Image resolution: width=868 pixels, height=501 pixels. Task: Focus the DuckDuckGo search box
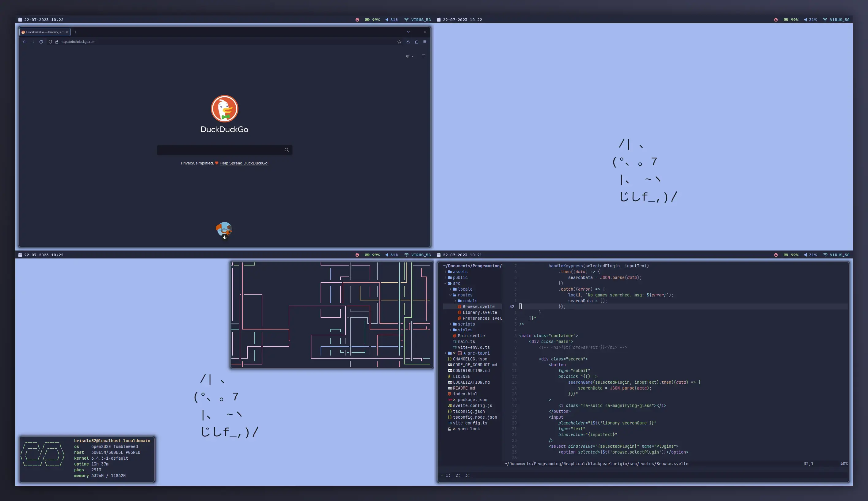(x=224, y=150)
